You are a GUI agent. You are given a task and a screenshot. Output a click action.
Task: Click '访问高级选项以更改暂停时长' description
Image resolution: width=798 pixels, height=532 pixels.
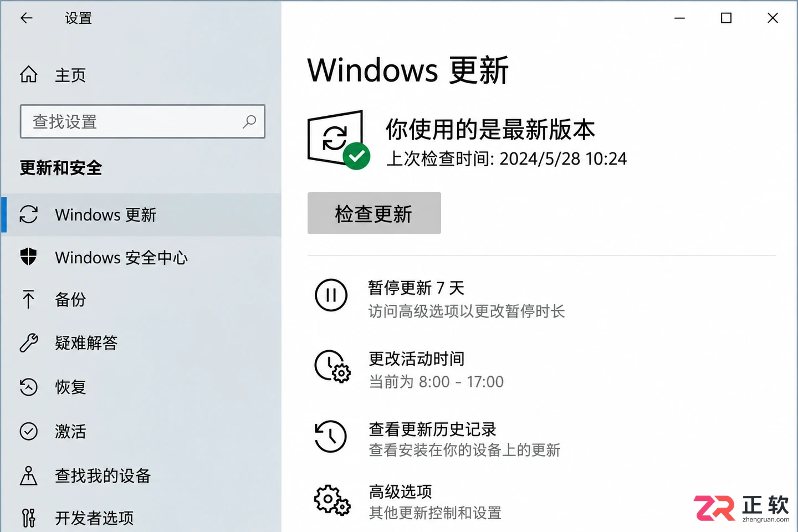click(x=467, y=311)
